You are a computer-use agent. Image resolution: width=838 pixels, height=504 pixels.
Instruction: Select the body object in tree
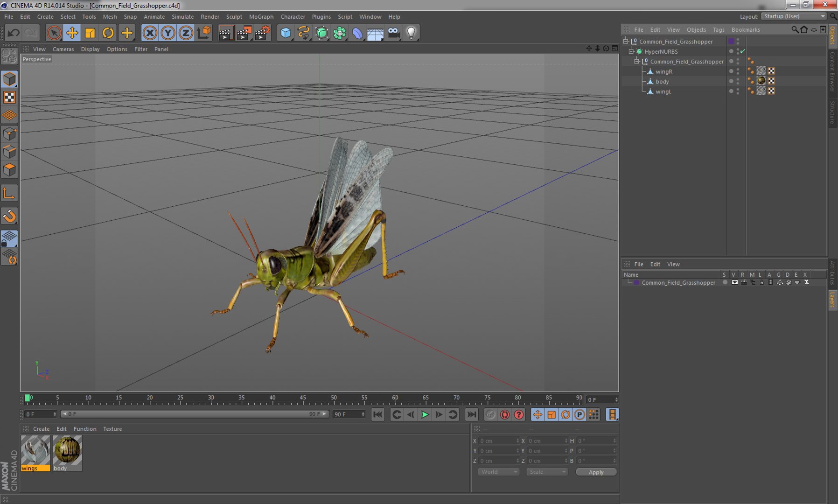point(662,82)
